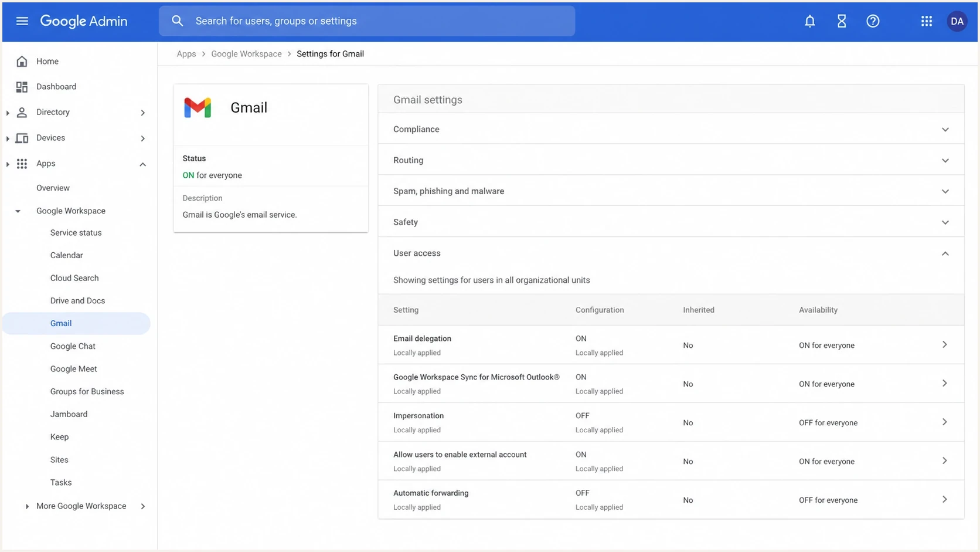Open Service status page

(76, 233)
